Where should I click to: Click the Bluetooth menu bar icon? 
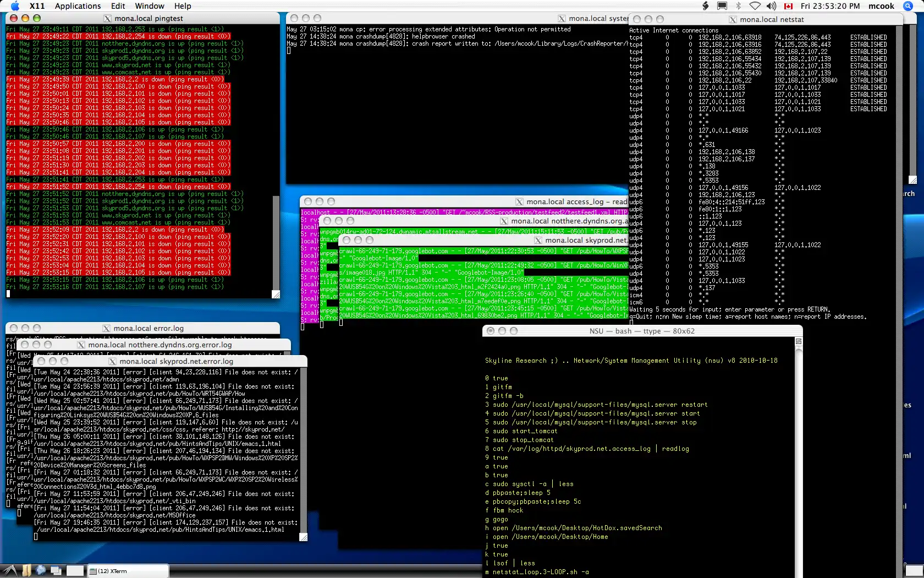(x=739, y=6)
